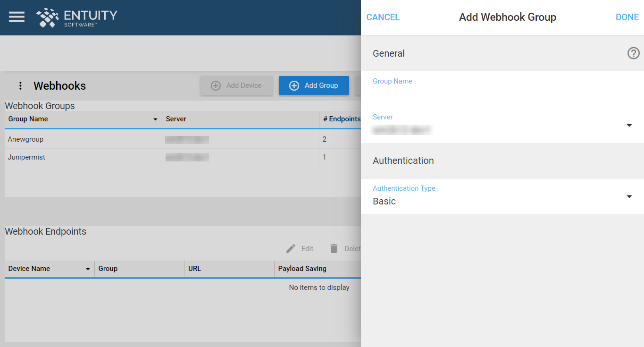
Task: Click the help question mark icon
Action: 633,53
